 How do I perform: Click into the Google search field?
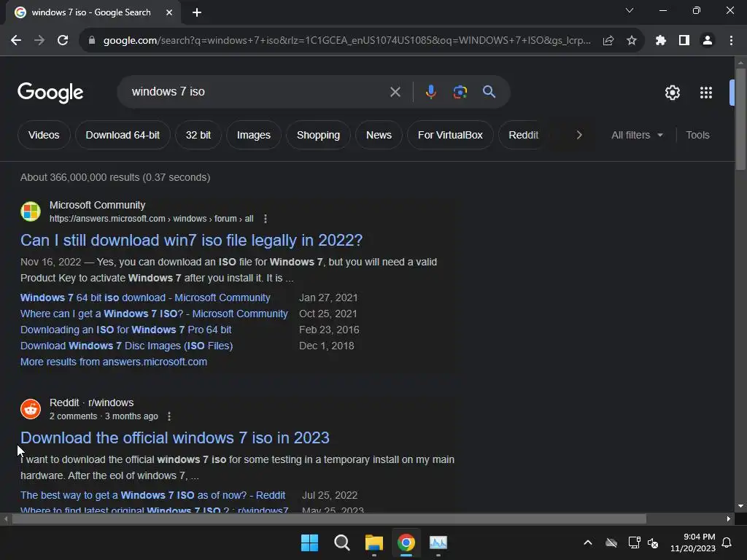pyautogui.click(x=258, y=92)
